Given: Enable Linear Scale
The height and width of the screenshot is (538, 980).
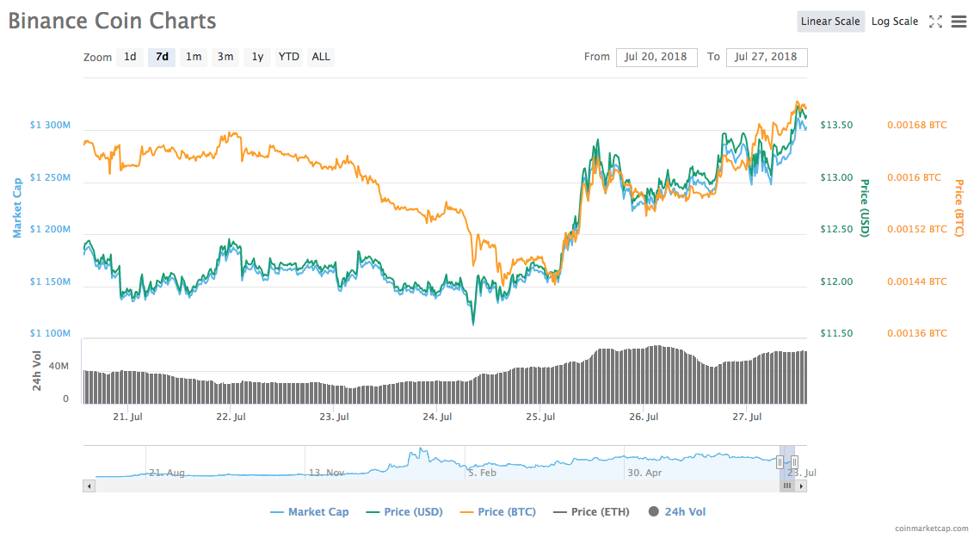Looking at the screenshot, I should tap(830, 21).
